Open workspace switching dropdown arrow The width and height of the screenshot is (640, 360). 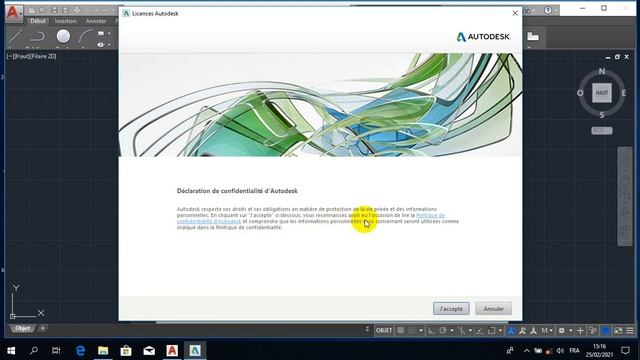click(x=571, y=330)
